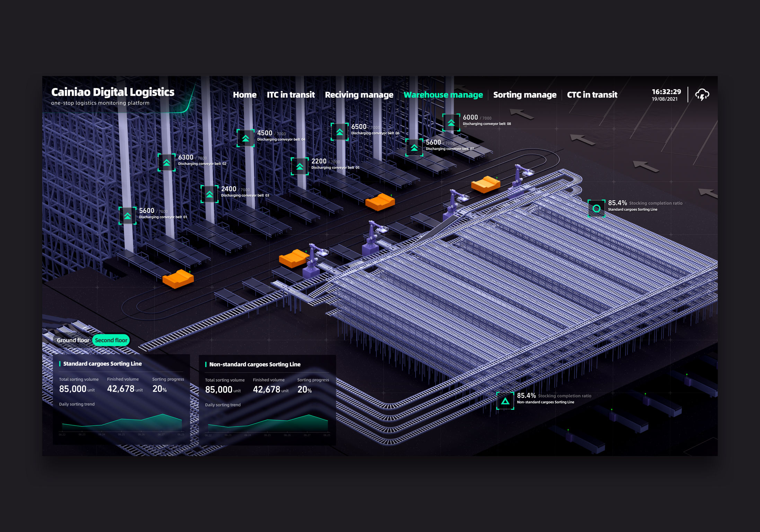
Task: Select conveyor belt 03 marker icon
Action: click(x=210, y=194)
